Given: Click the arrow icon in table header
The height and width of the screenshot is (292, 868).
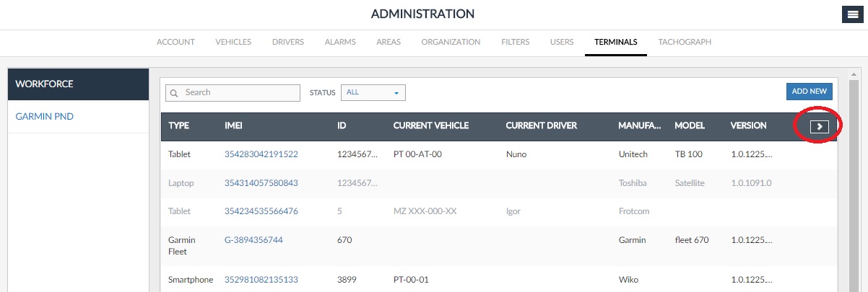Looking at the screenshot, I should click(x=819, y=126).
